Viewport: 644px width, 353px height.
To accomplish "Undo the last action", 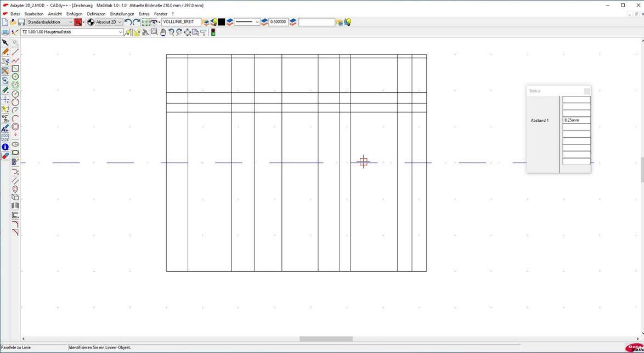I will point(128,22).
